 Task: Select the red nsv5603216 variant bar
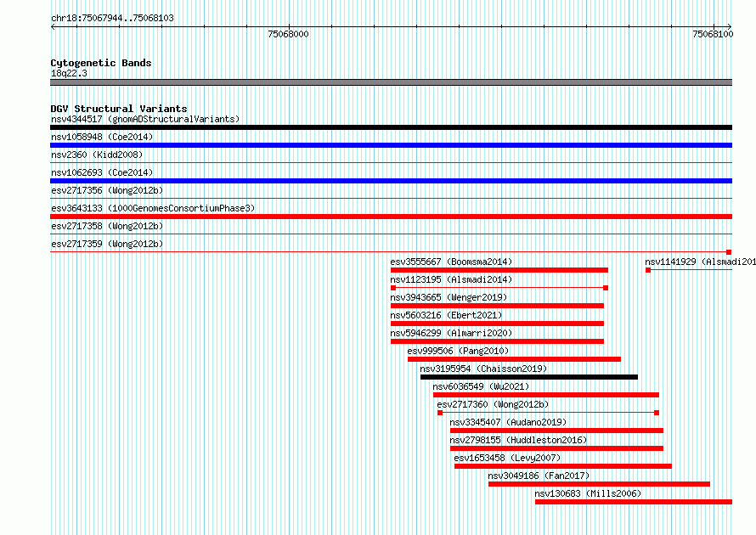[497, 324]
